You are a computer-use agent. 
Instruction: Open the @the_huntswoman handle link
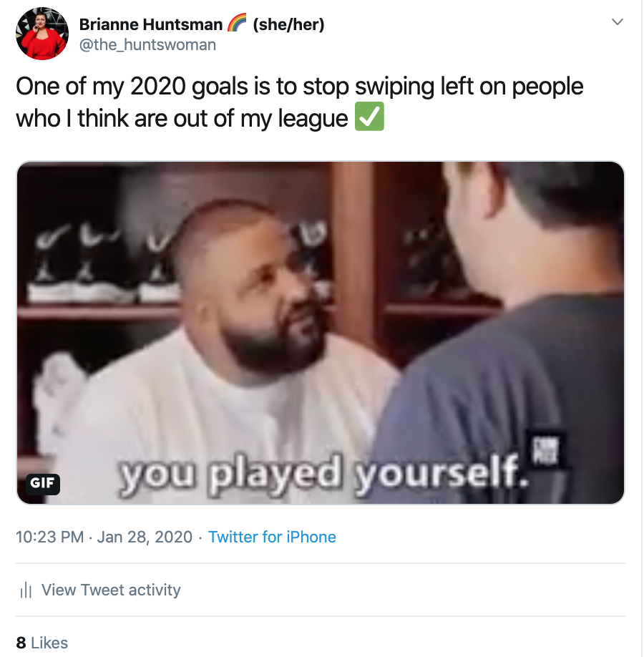(x=147, y=45)
